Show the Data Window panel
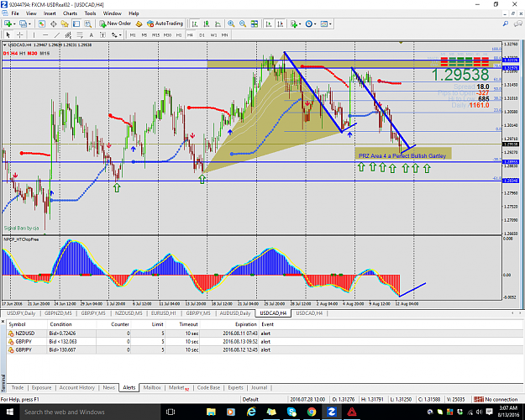This screenshot has width=525, height=420. 53,24
